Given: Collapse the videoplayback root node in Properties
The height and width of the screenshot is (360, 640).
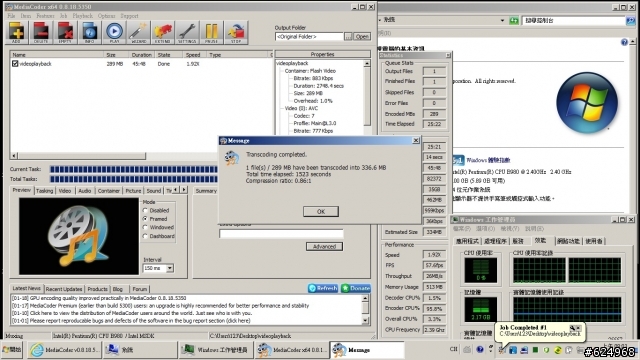Looking at the screenshot, I should pos(292,63).
